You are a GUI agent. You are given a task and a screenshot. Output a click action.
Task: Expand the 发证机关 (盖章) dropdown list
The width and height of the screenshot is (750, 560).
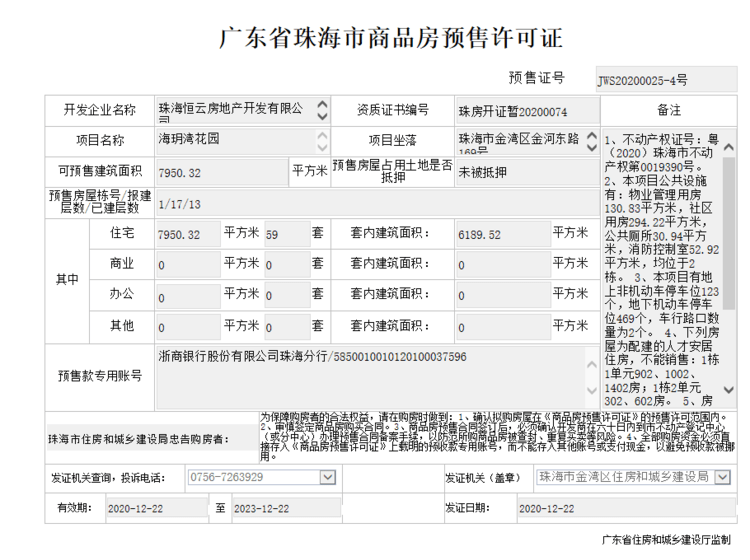719,478
